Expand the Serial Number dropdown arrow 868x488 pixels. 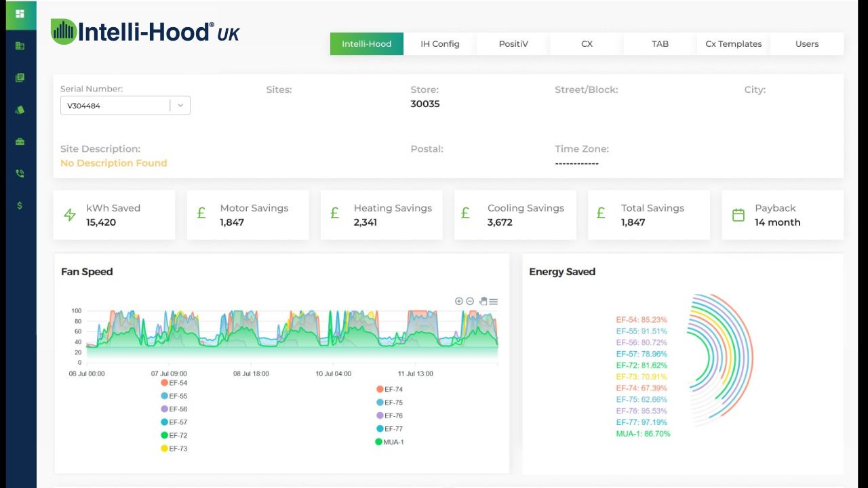tap(180, 106)
